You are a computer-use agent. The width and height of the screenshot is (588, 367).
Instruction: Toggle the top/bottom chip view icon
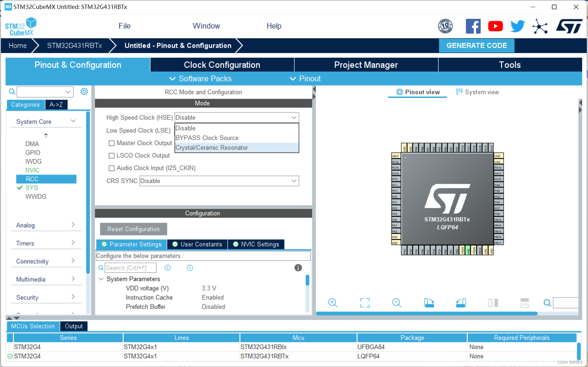[493, 303]
